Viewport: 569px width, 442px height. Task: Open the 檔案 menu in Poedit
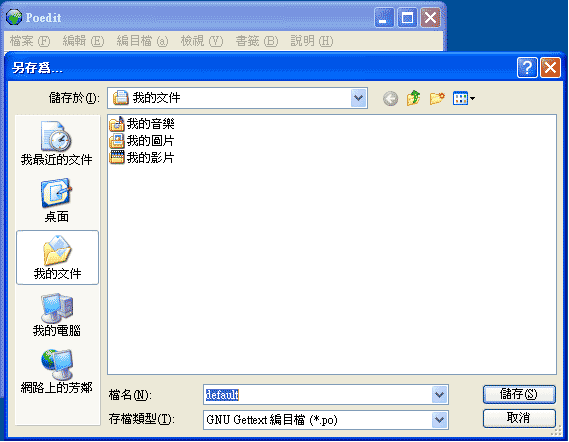30,41
